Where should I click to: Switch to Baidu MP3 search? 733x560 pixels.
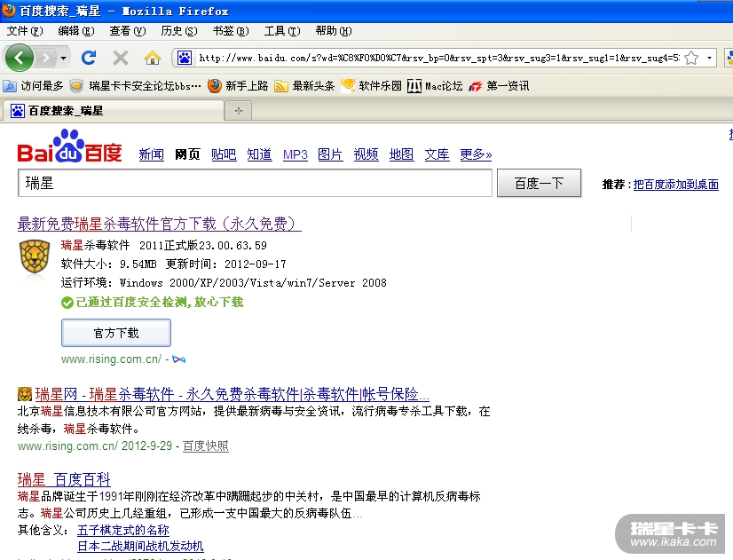295,154
